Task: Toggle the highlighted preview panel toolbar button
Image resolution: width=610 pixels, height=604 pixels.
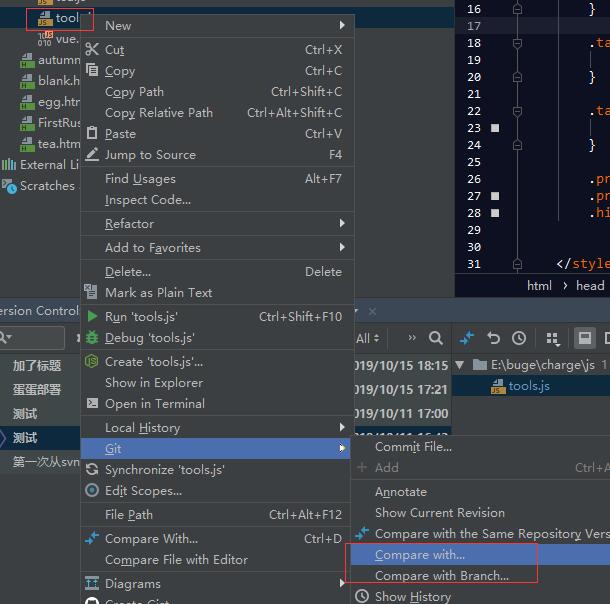Action: point(585,338)
